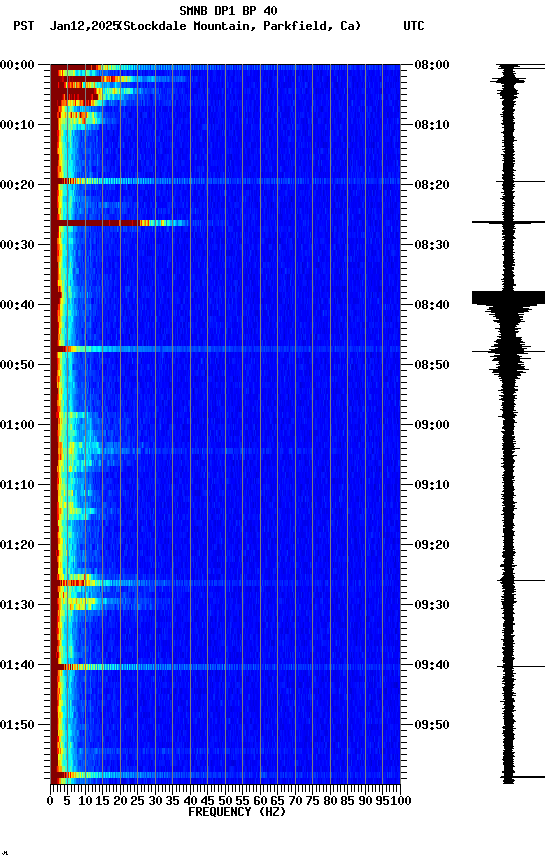
Task: Click the seismogram spike near 08:26 UTC
Action: [x=508, y=223]
